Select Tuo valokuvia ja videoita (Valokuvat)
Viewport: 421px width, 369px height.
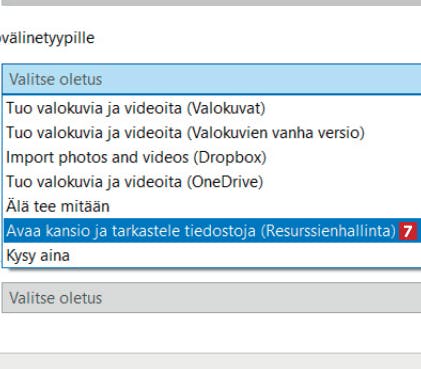[213, 108]
